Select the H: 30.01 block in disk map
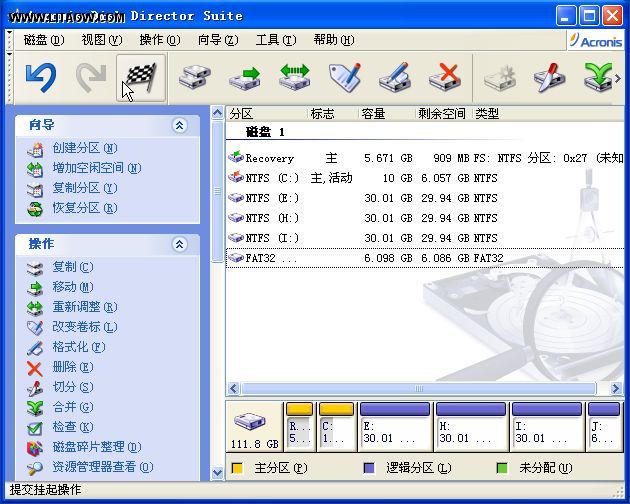This screenshot has height=504, width=630. [x=471, y=427]
